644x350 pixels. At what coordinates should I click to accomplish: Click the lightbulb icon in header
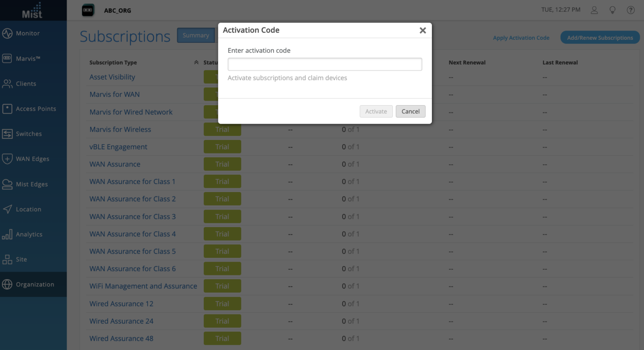tap(613, 10)
